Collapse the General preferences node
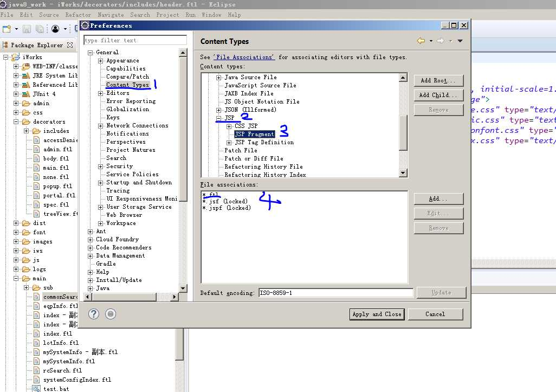 pyautogui.click(x=90, y=53)
